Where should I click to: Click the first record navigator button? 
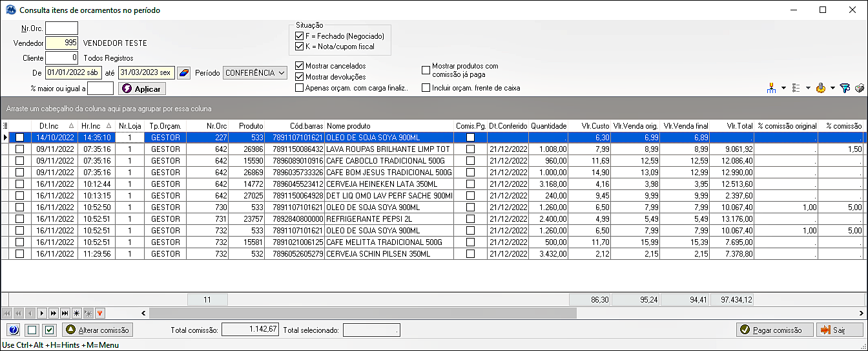point(7,313)
